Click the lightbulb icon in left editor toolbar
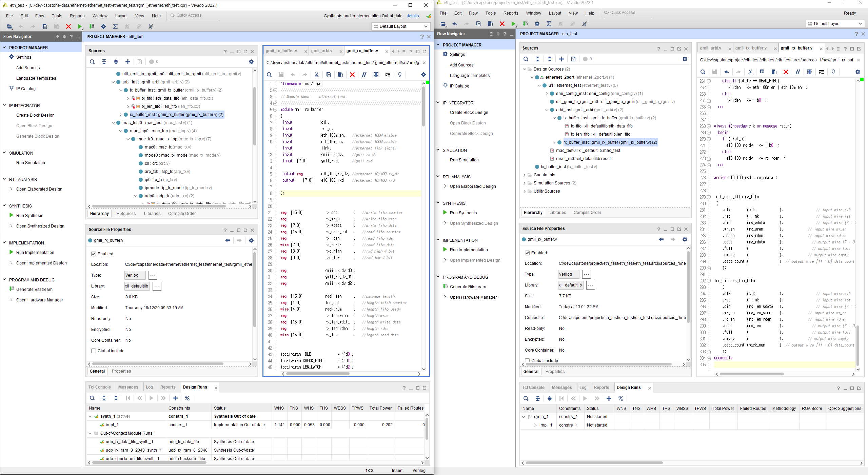The width and height of the screenshot is (868, 475). click(x=400, y=75)
